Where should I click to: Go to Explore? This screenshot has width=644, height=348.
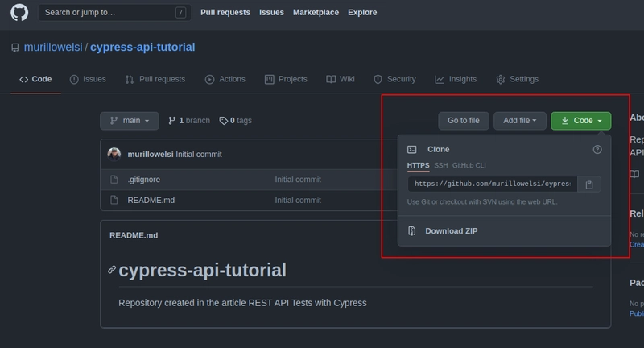[362, 12]
